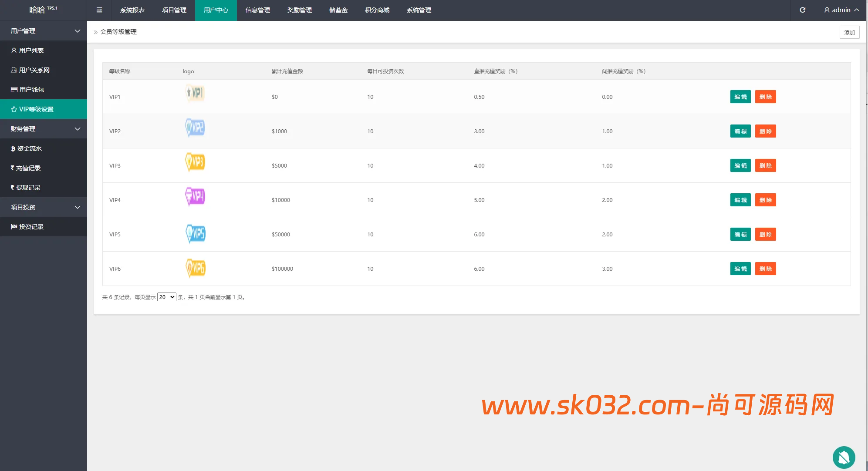Click the sidebar collapse hamburger icon
This screenshot has width=868, height=471.
tap(99, 10)
